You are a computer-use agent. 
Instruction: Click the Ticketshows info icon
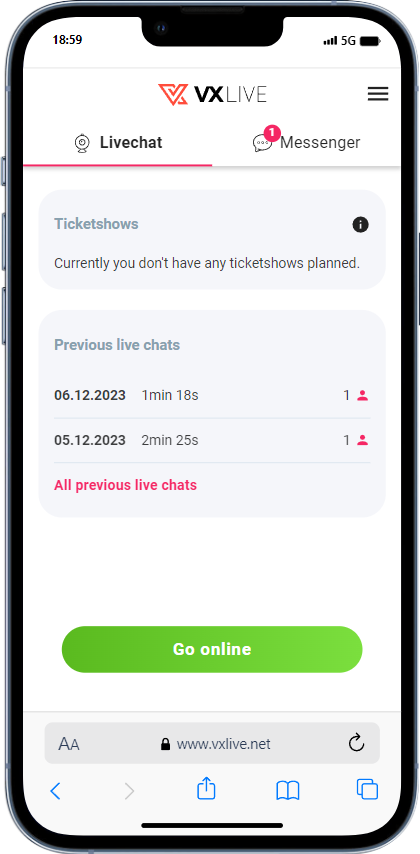click(360, 224)
